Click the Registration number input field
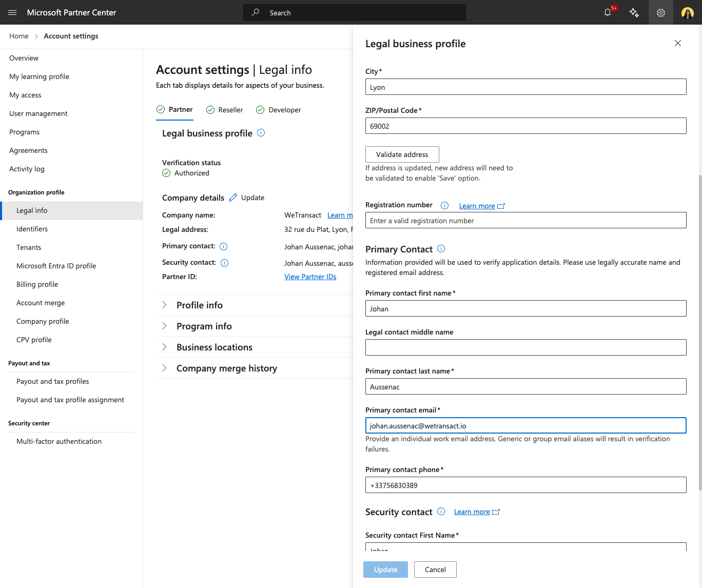Screen dimensions: 702x588 click(x=526, y=220)
